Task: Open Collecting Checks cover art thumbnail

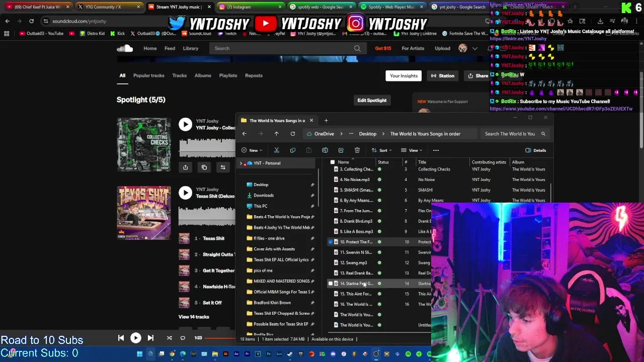Action: [144, 145]
